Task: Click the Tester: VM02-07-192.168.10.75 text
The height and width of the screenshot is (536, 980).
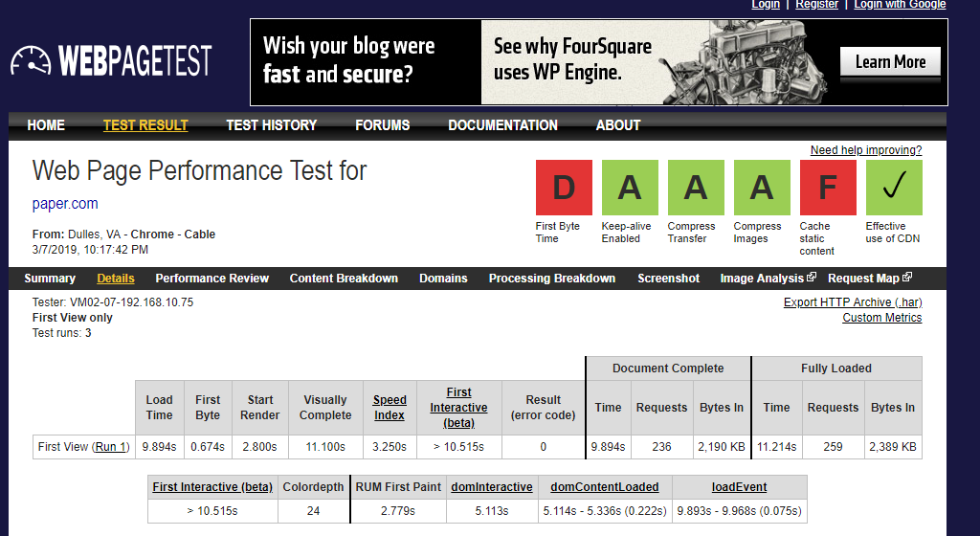Action: tap(113, 302)
